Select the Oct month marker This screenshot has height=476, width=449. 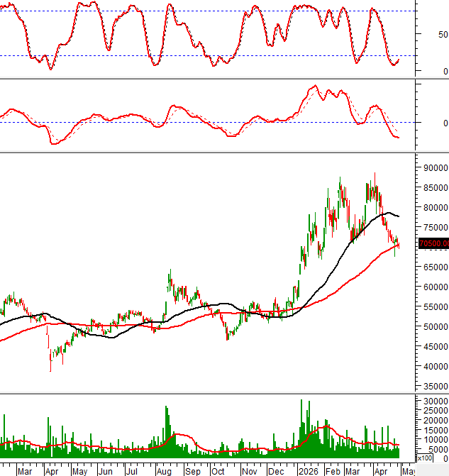click(218, 471)
